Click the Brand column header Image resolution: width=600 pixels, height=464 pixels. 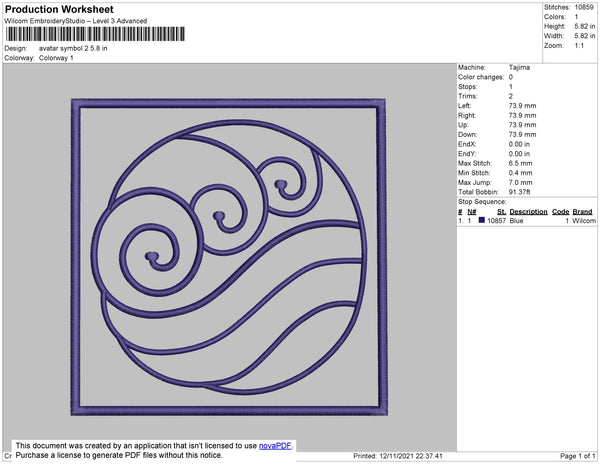pyautogui.click(x=582, y=212)
